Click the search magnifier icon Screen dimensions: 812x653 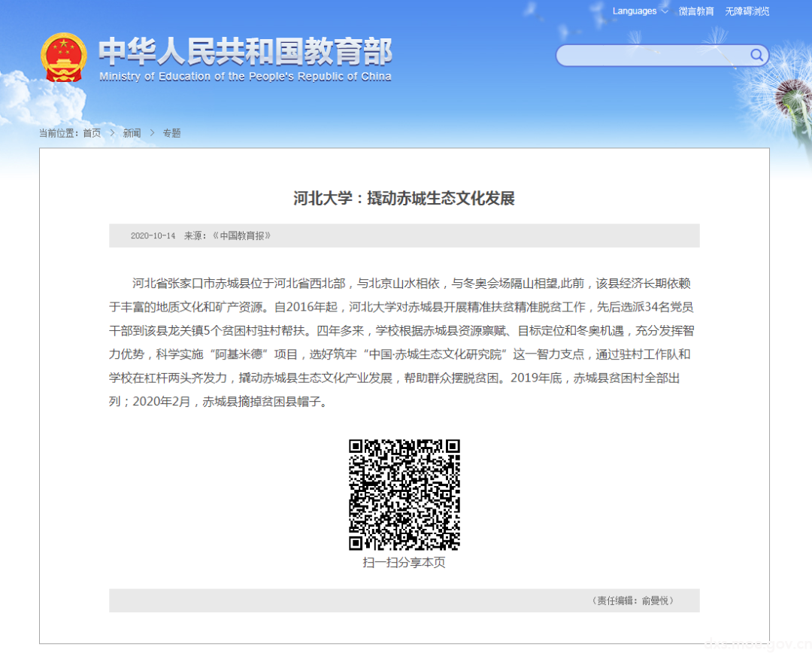click(x=757, y=56)
